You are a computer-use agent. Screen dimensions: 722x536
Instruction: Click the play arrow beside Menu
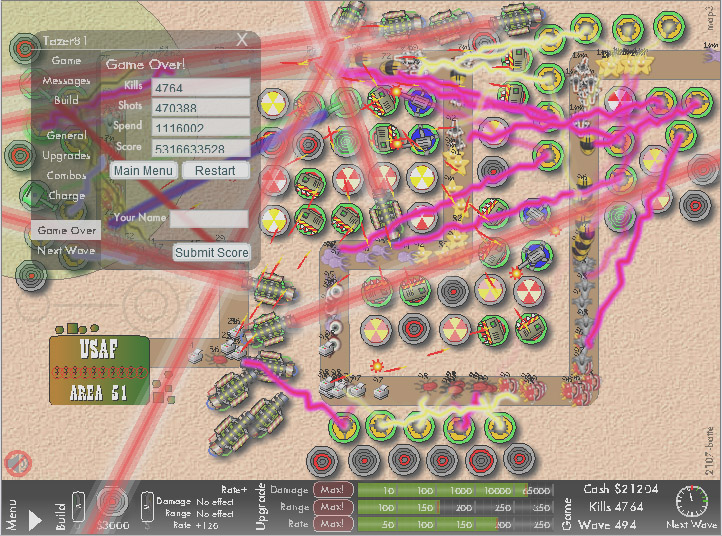(35, 520)
